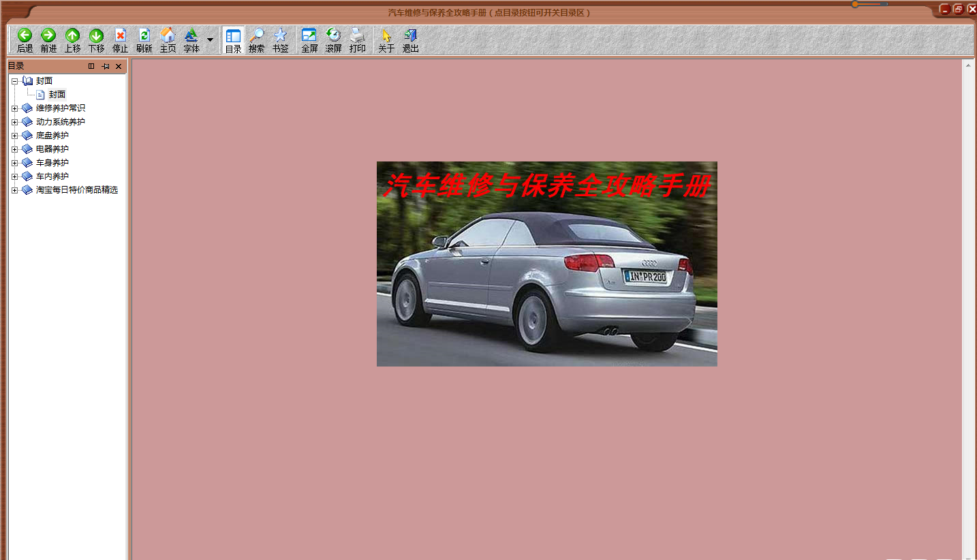Select 底盘养护 in the tree
977x560 pixels.
(x=52, y=136)
